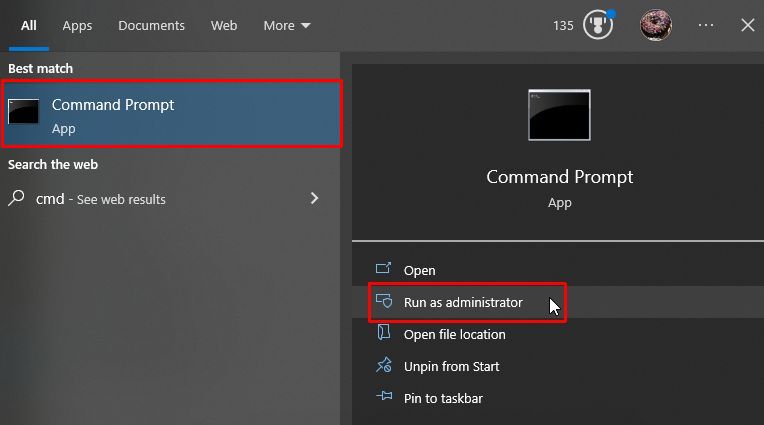
Task: Click the large Command Prompt preview icon
Action: coord(559,115)
